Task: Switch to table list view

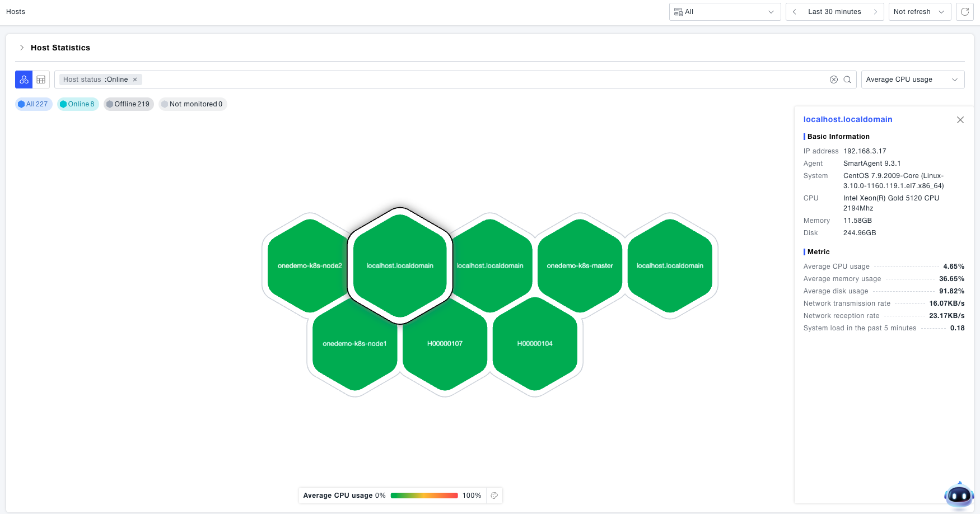Action: coord(41,80)
